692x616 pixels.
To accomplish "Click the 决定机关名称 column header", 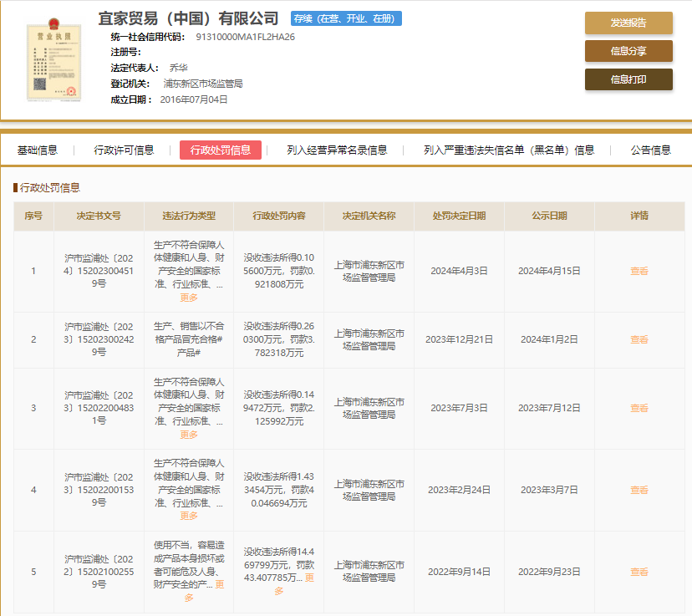I will [369, 216].
